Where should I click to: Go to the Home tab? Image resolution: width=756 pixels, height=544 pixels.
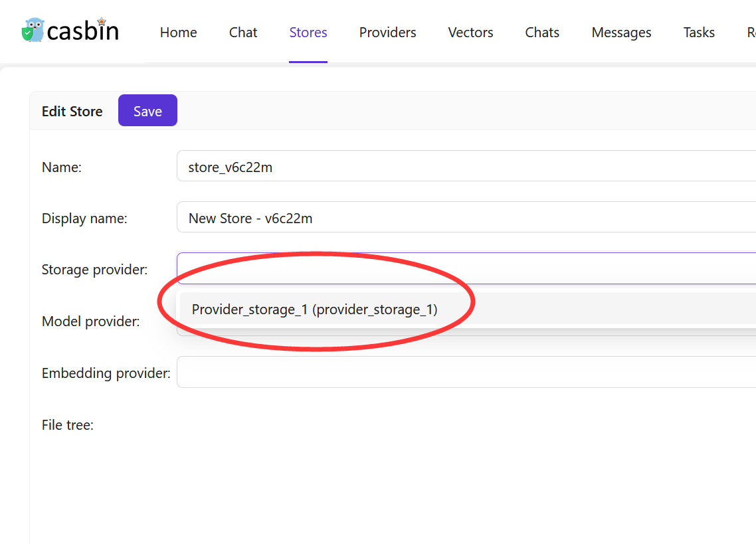[x=178, y=33]
